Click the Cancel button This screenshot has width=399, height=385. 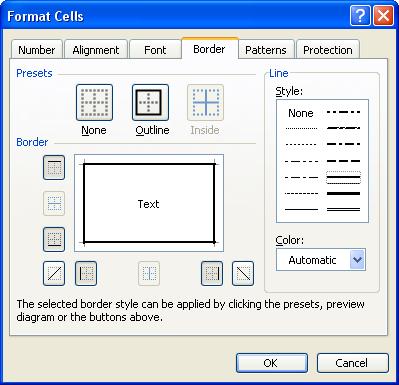353,363
